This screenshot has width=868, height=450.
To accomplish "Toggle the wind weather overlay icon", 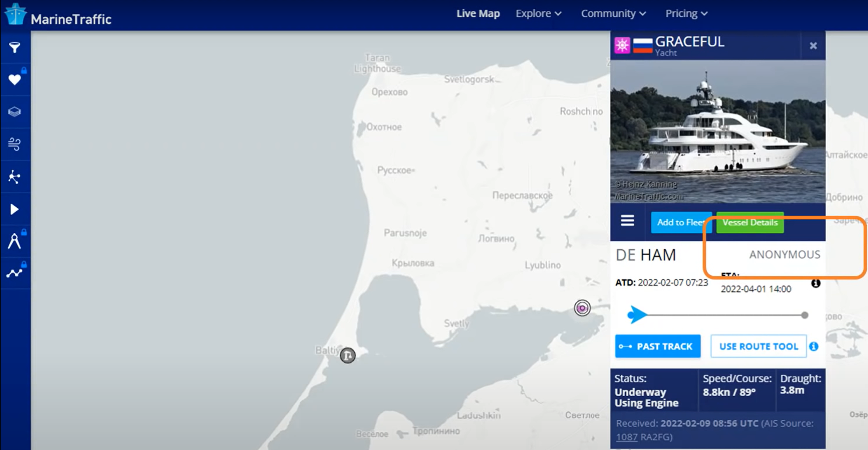I will (x=15, y=144).
